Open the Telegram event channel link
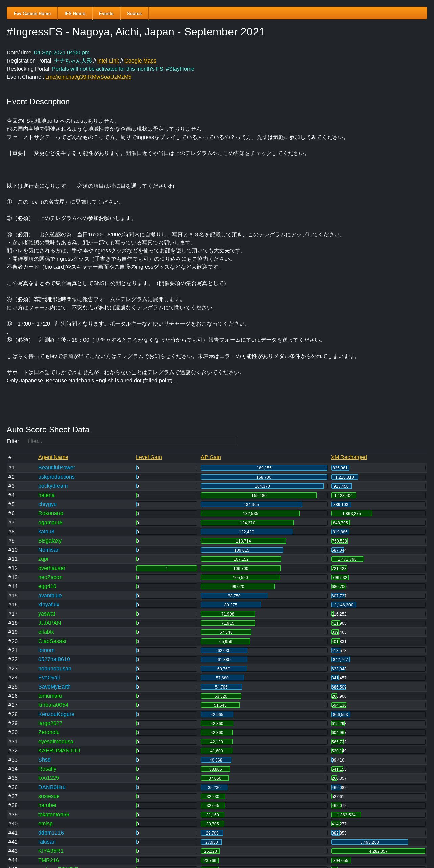 88,77
